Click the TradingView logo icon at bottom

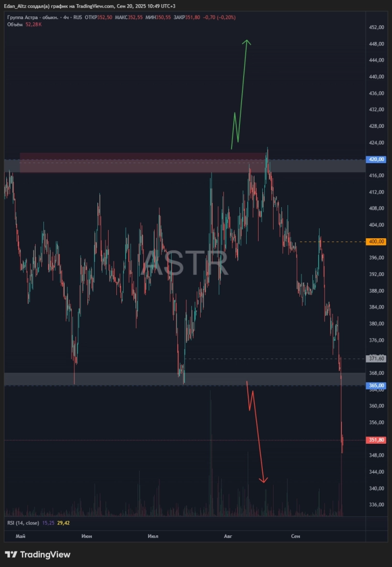click(10, 555)
